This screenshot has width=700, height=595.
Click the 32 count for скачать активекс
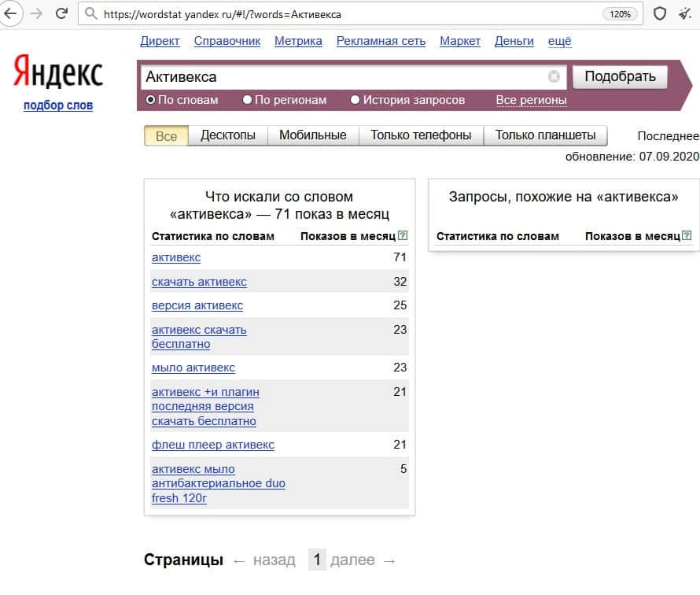tap(400, 282)
